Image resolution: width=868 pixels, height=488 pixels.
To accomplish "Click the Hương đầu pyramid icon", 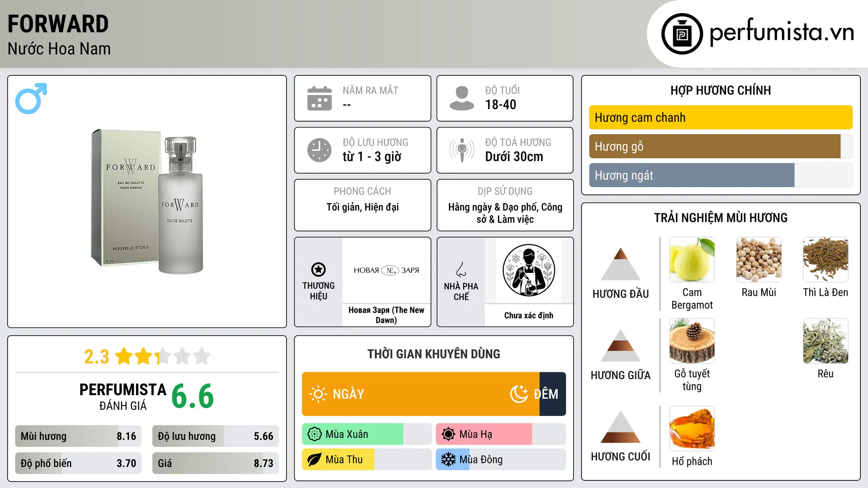I will [620, 264].
